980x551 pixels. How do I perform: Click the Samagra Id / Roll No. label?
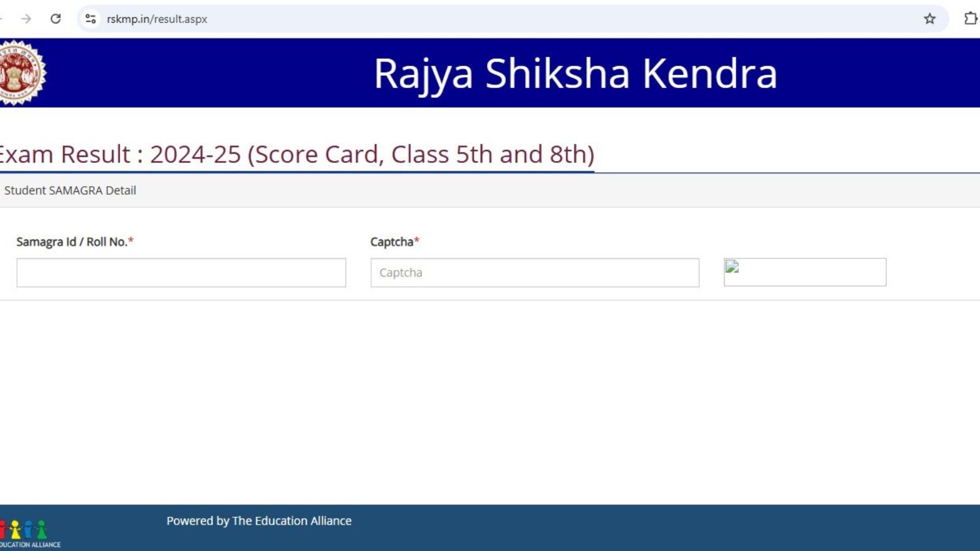[x=71, y=242]
